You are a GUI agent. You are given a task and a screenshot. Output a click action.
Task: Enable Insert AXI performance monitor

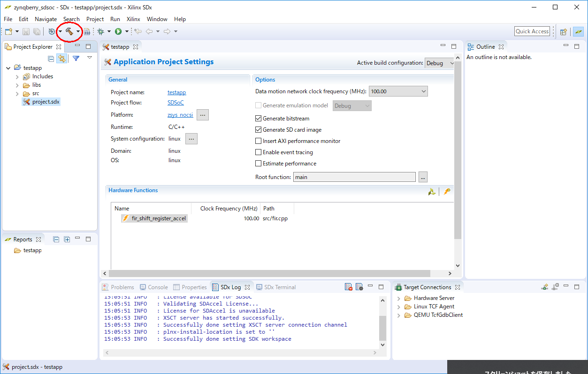[258, 141]
